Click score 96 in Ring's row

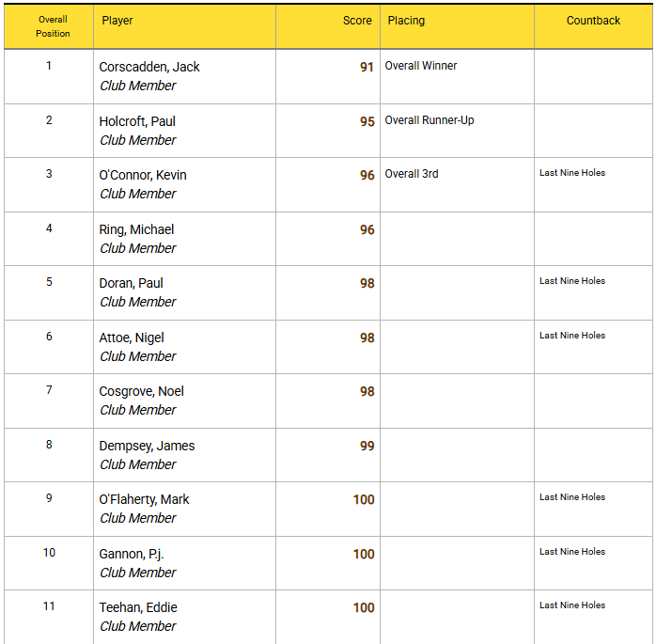367,229
